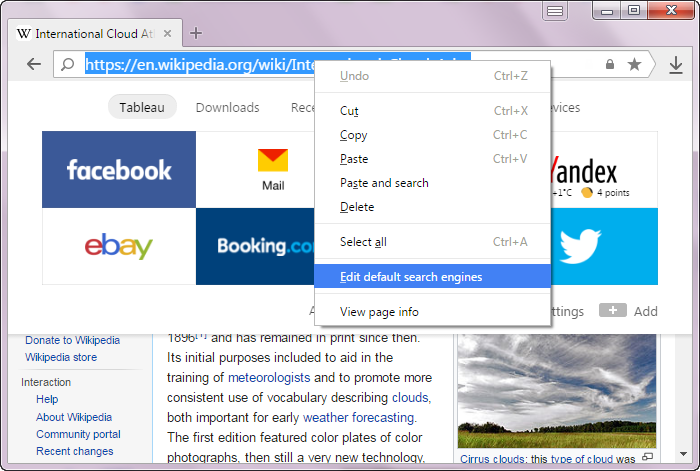Open downloads with the download arrow icon
Image resolution: width=700 pixels, height=471 pixels.
click(x=676, y=65)
